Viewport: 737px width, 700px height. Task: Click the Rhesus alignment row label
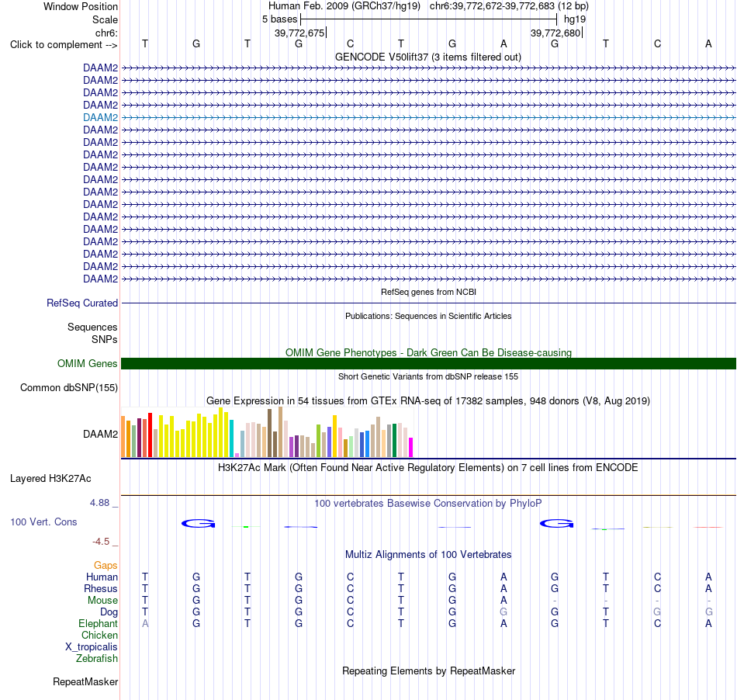(101, 589)
